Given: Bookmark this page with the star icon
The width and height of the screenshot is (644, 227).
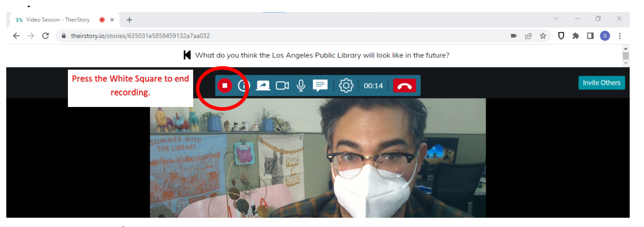Looking at the screenshot, I should tap(543, 36).
